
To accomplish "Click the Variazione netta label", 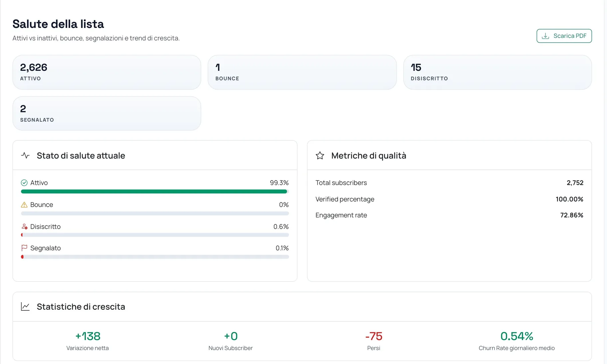I will click(88, 348).
